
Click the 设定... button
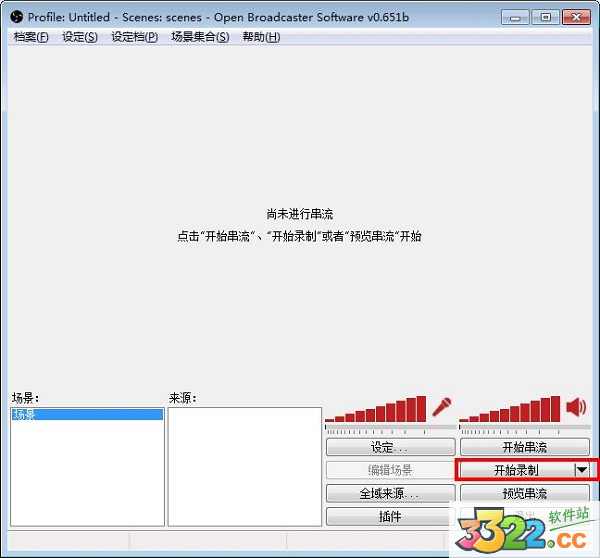pyautogui.click(x=391, y=447)
